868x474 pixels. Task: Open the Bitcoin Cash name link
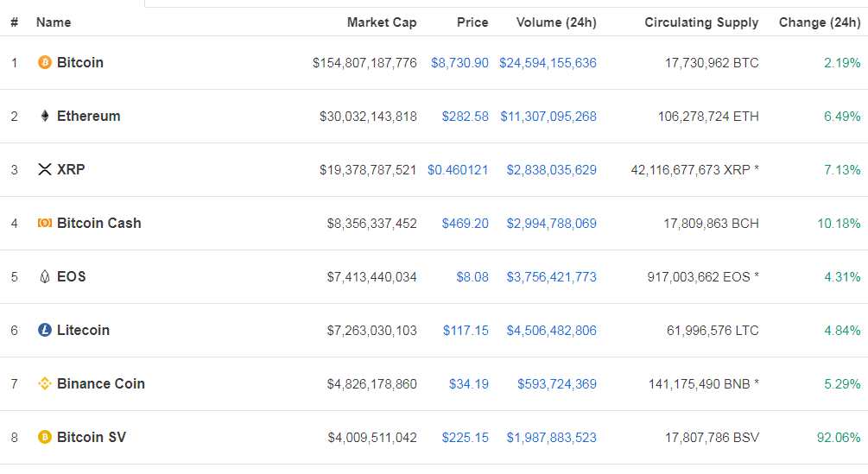coord(99,223)
